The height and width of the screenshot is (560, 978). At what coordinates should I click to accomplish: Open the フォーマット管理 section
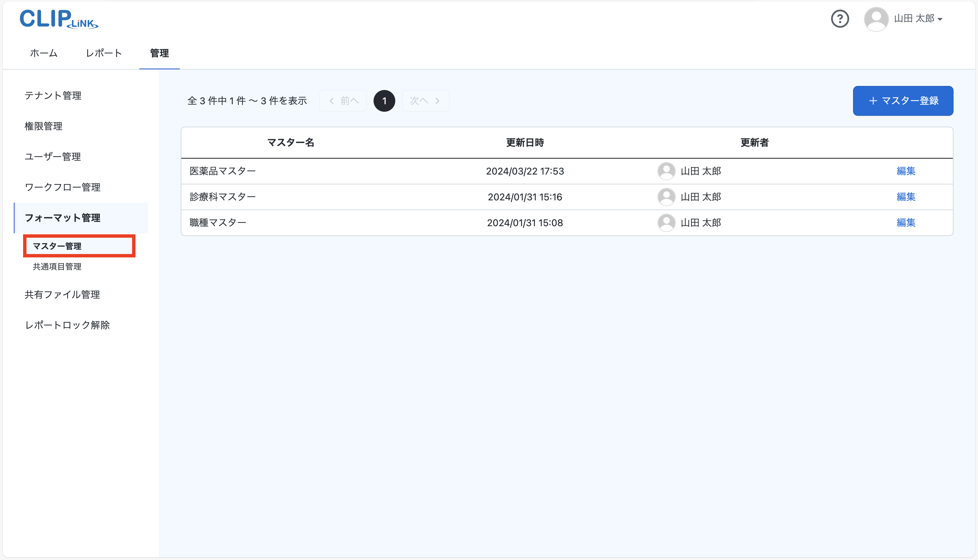pos(63,218)
